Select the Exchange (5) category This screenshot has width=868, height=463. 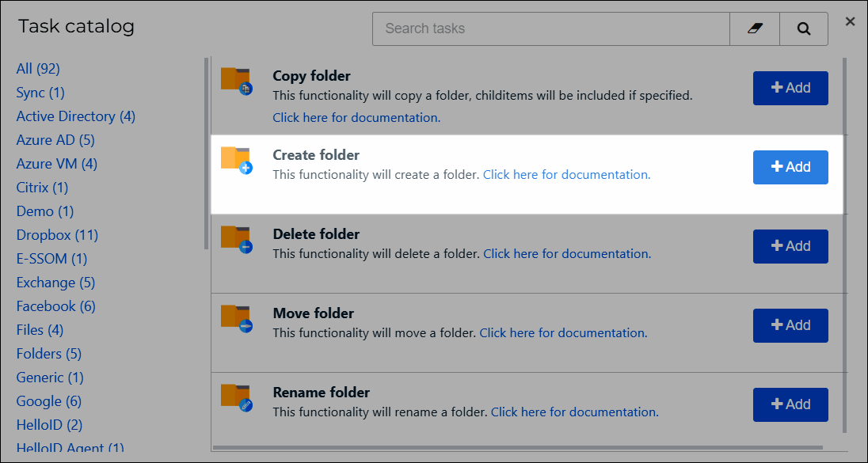point(55,283)
